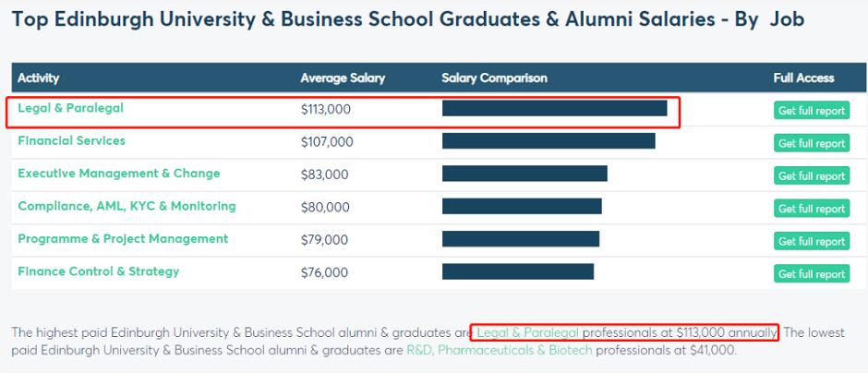Open Compliance, AML, KYC & Monitoring link

(127, 206)
